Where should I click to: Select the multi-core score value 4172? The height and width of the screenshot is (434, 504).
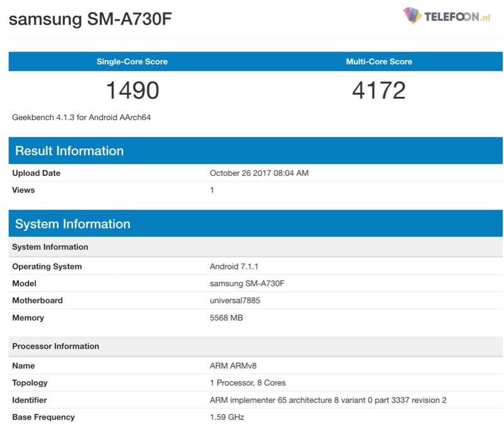click(x=379, y=90)
